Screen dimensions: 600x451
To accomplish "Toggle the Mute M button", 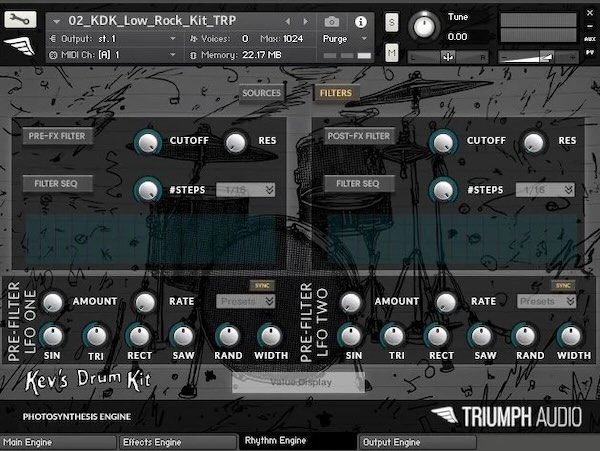I will pyautogui.click(x=391, y=53).
